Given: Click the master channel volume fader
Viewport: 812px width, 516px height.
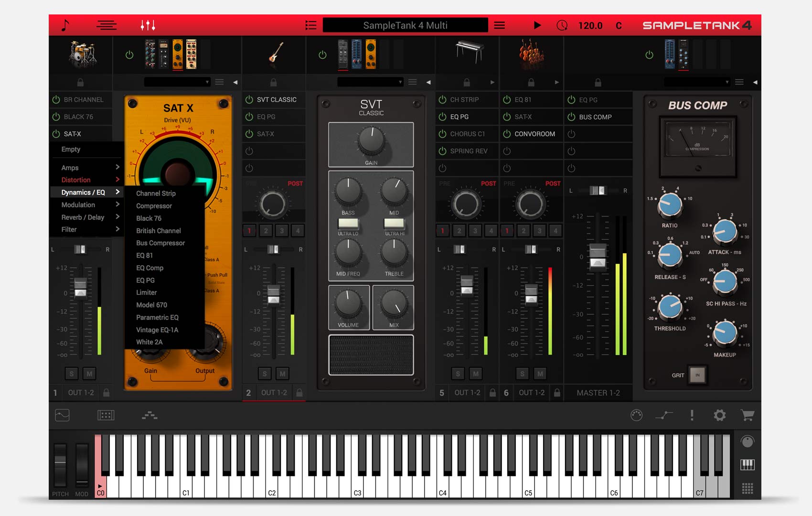Looking at the screenshot, I should click(x=598, y=257).
